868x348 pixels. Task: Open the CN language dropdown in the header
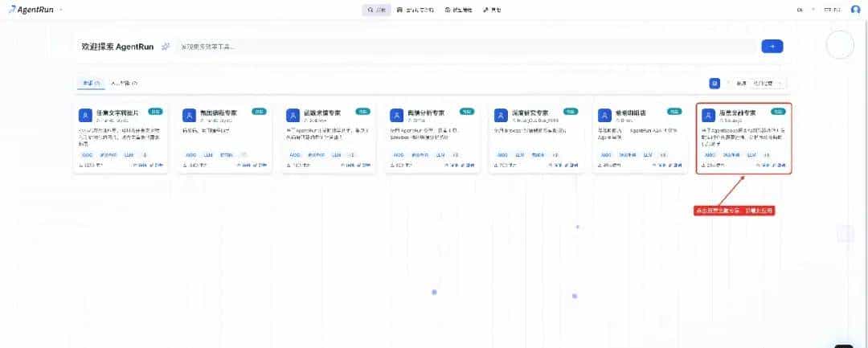pyautogui.click(x=806, y=10)
